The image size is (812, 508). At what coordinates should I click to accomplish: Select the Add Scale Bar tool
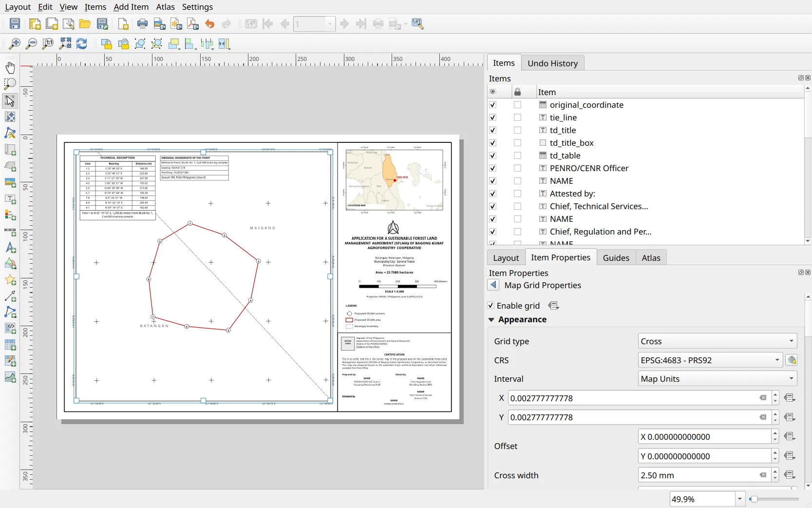[10, 232]
